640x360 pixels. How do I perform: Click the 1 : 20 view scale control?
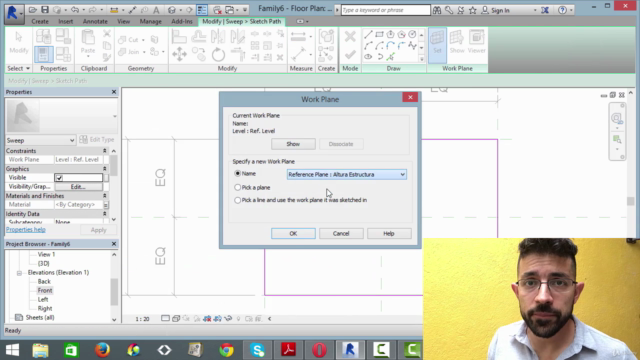point(142,319)
